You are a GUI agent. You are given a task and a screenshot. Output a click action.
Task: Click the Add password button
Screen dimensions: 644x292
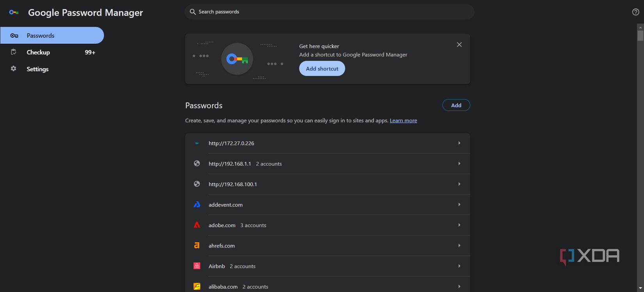click(x=456, y=105)
